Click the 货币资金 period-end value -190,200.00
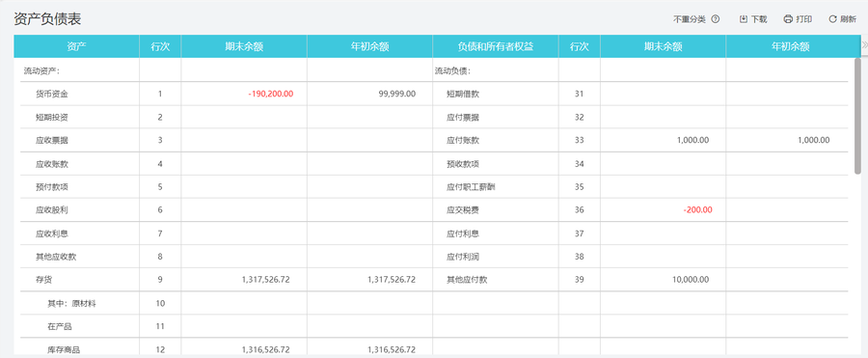Screen dimensions: 868x358 click(271, 94)
